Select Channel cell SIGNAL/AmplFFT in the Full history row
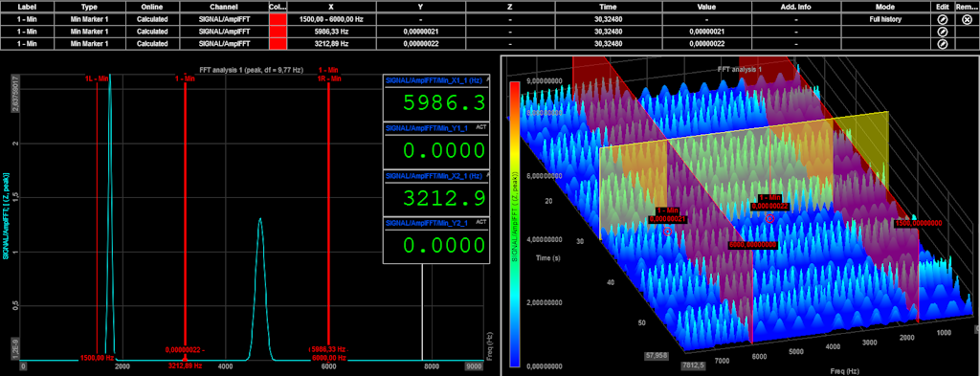Image resolution: width=980 pixels, height=376 pixels. pos(224,19)
